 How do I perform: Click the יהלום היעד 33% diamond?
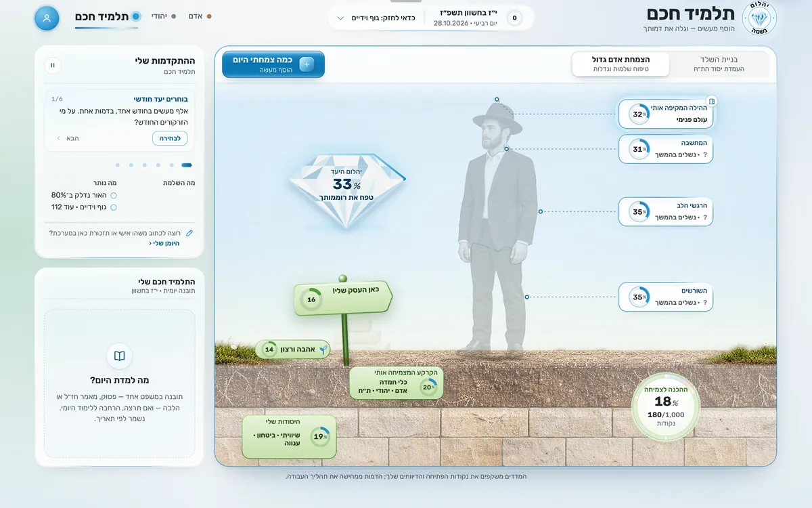click(x=346, y=190)
